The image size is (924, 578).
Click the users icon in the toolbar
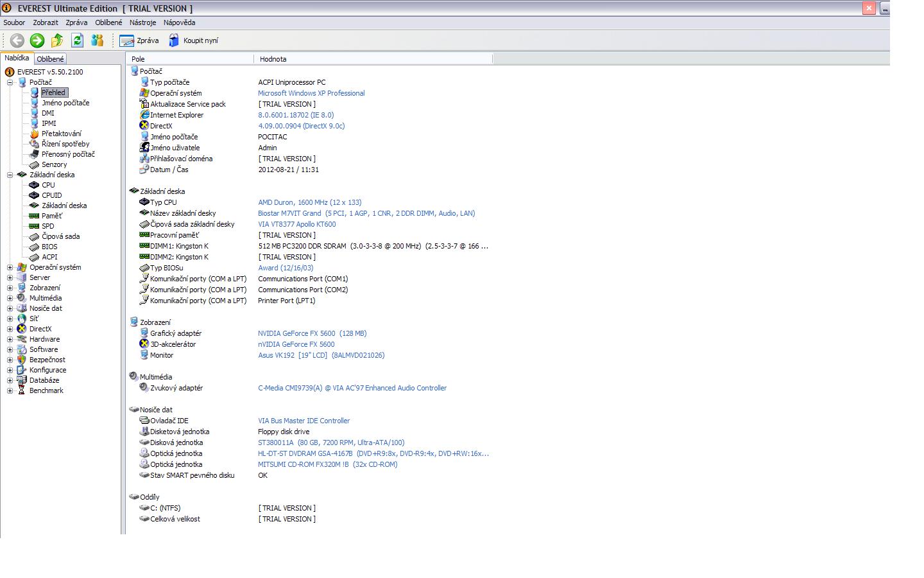pos(97,40)
